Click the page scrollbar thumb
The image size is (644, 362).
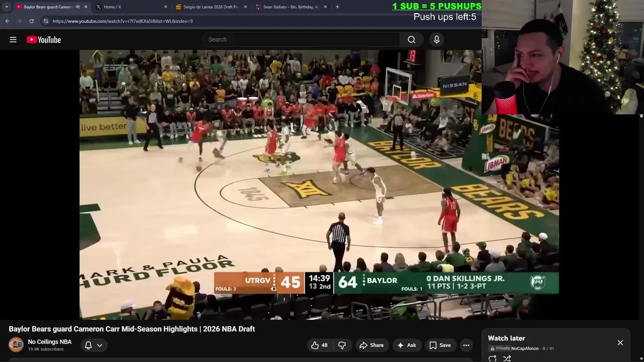click(641, 116)
